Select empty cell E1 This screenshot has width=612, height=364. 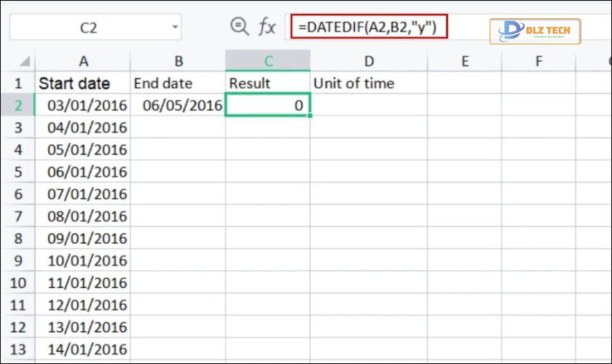465,83
